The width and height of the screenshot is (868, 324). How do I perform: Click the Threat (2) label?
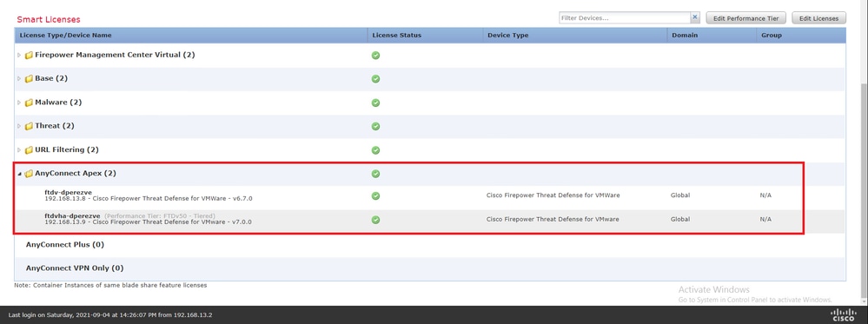54,126
